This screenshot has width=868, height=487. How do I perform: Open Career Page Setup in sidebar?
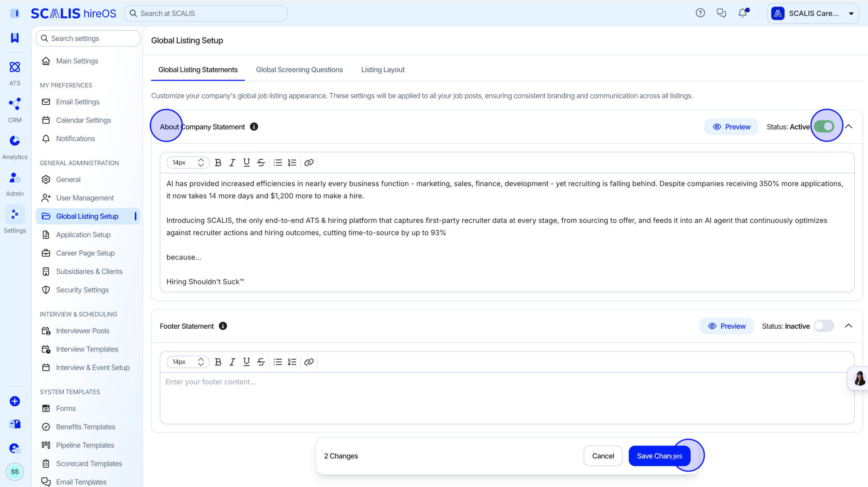click(88, 253)
